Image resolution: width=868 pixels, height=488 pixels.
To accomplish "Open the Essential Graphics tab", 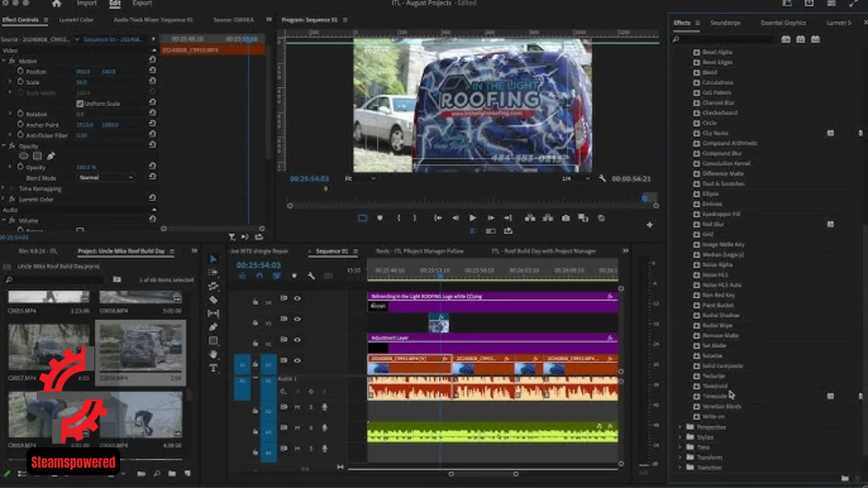I will coord(783,22).
